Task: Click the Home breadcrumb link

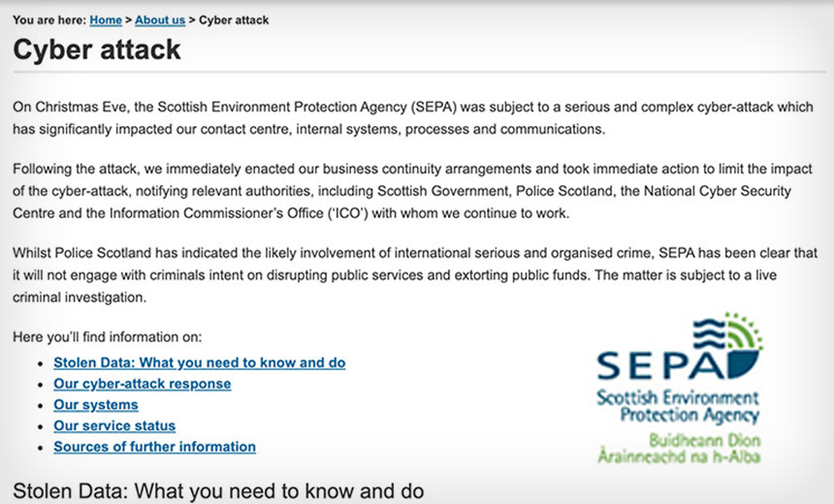Action: click(106, 19)
